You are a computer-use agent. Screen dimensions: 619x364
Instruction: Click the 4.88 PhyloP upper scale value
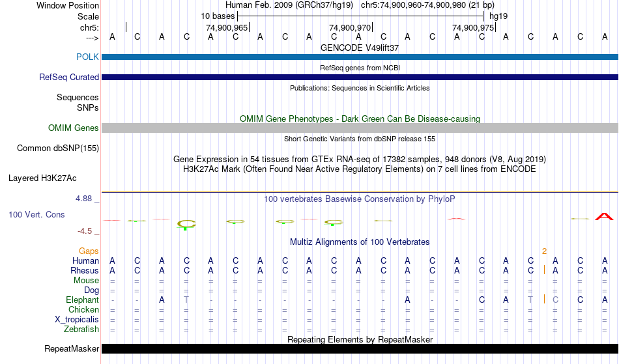pos(83,199)
